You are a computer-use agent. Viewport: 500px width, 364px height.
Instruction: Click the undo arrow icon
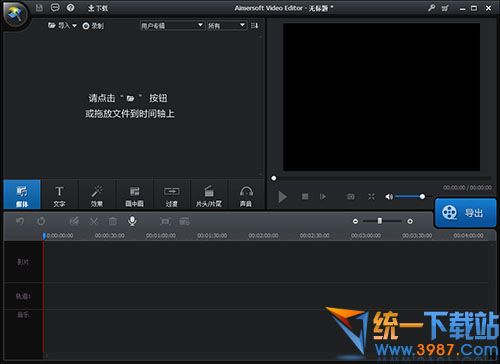click(x=20, y=221)
